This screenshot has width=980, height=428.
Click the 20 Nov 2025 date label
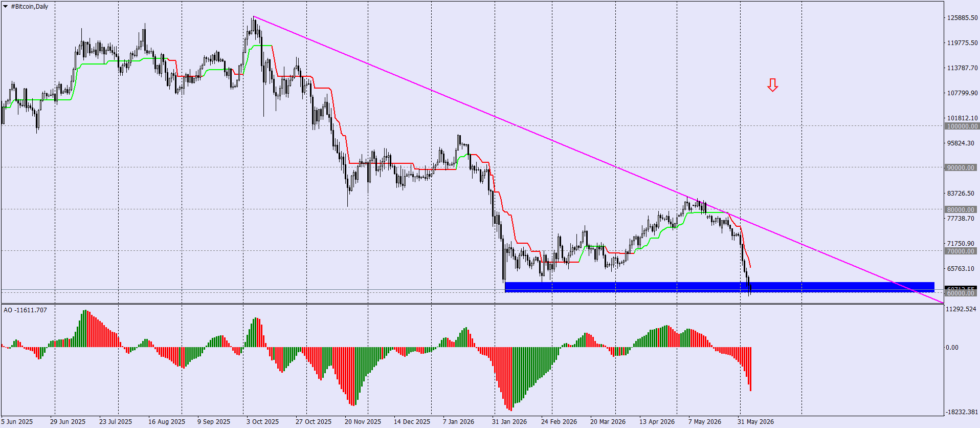(363, 422)
